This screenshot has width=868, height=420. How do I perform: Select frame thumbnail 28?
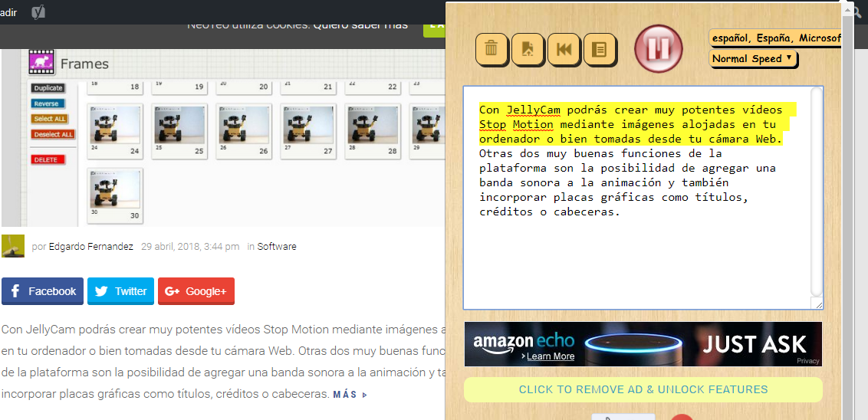point(373,131)
